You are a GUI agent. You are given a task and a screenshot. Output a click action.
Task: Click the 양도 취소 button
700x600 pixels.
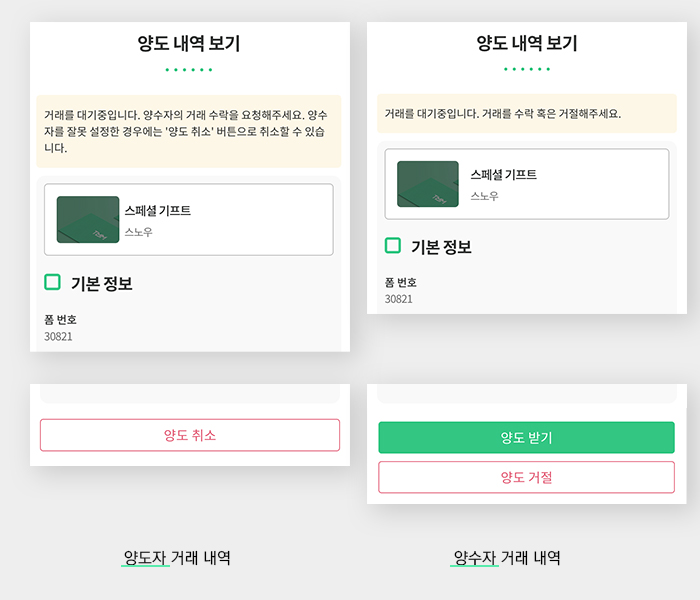tap(190, 435)
